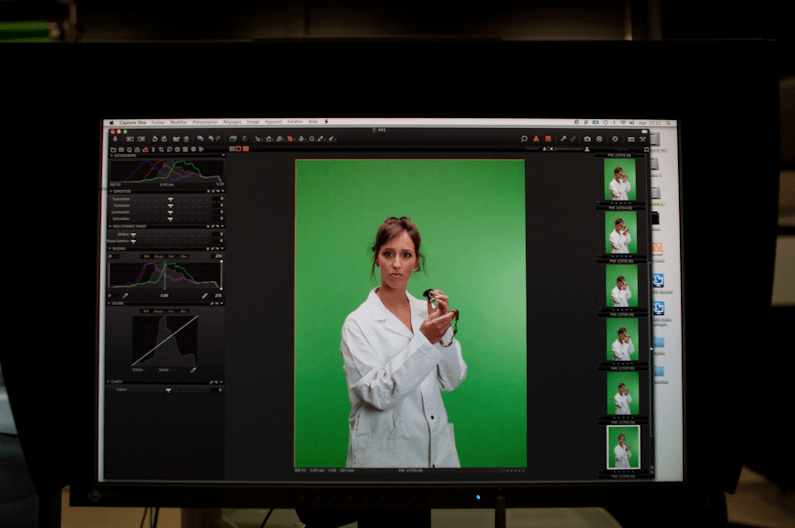Click the Undo arrow in toolbar
This screenshot has width=795, height=528.
pyautogui.click(x=211, y=138)
